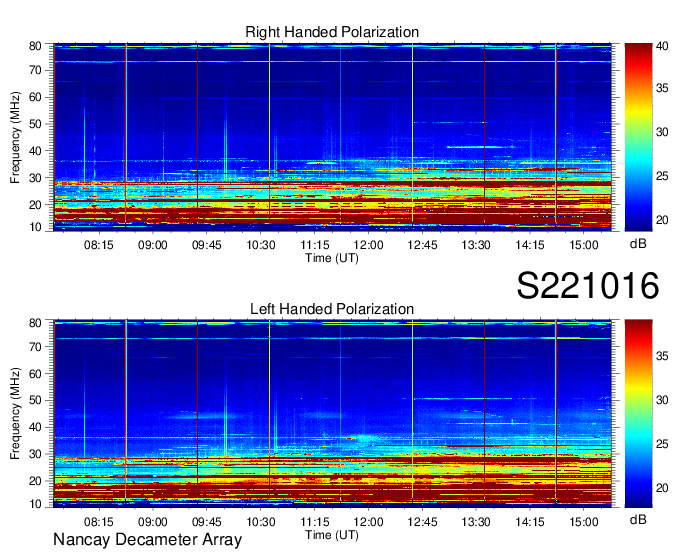Image resolution: width=680 pixels, height=552 pixels.
Task: Click the 20 dB label on the lower color bar
Action: (x=662, y=488)
